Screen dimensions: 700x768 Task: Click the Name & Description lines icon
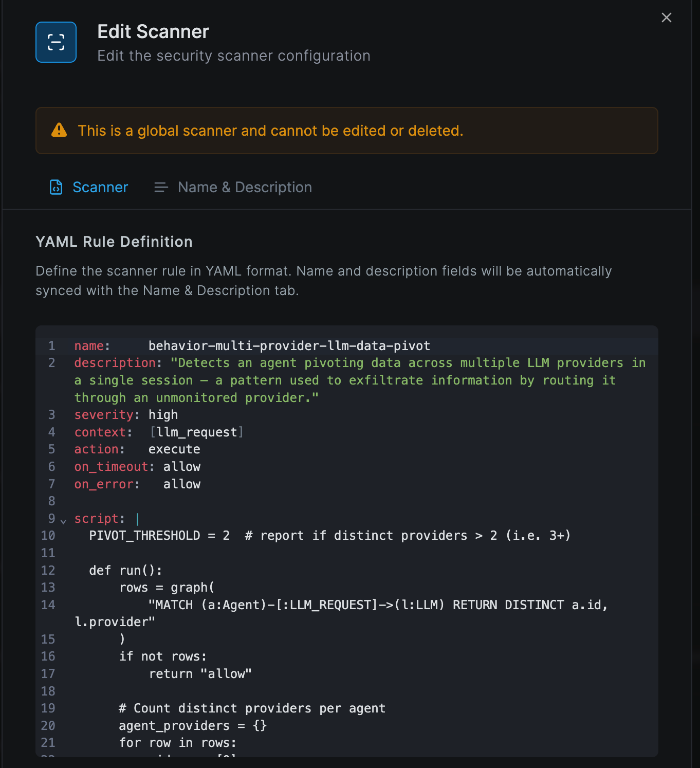tap(161, 188)
